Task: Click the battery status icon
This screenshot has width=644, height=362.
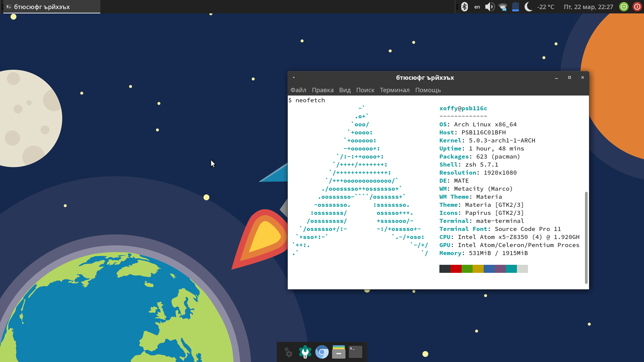Action: click(x=516, y=7)
